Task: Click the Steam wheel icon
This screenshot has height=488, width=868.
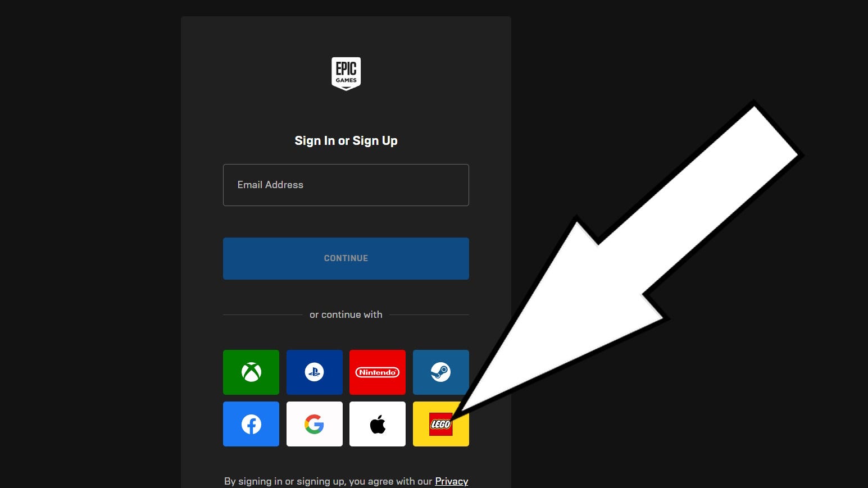Action: [440, 372]
